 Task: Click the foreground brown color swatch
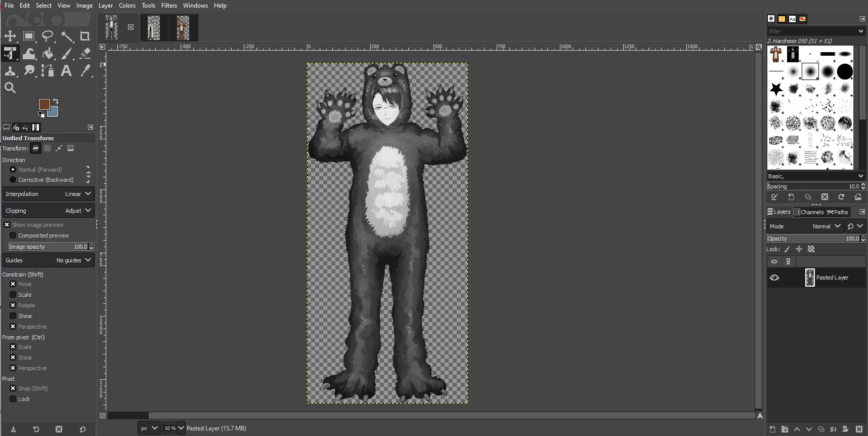pos(44,104)
